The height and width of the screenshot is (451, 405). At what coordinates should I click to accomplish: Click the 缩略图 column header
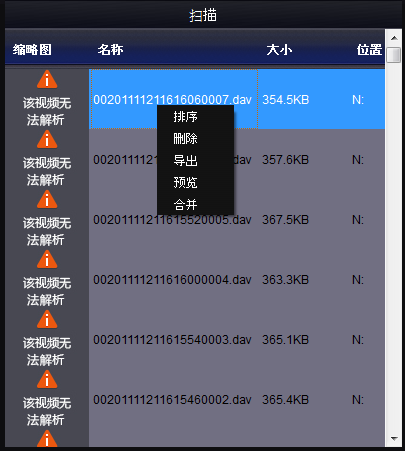[32, 50]
